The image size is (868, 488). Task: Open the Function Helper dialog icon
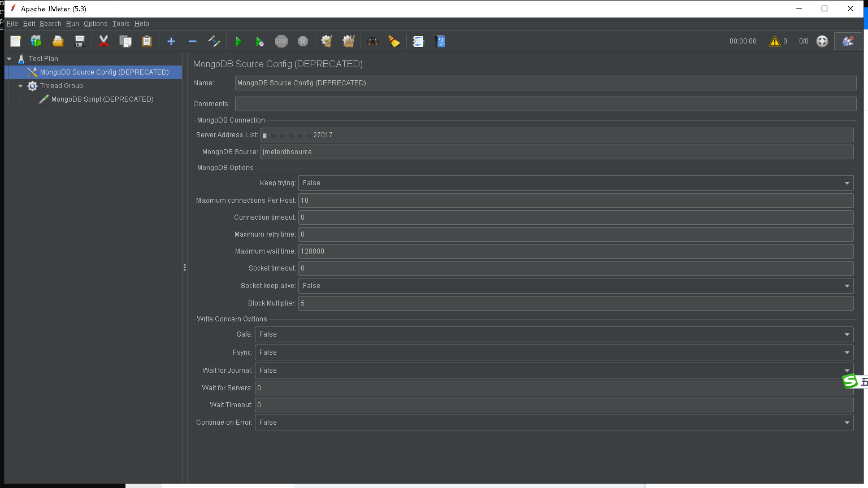pos(418,41)
